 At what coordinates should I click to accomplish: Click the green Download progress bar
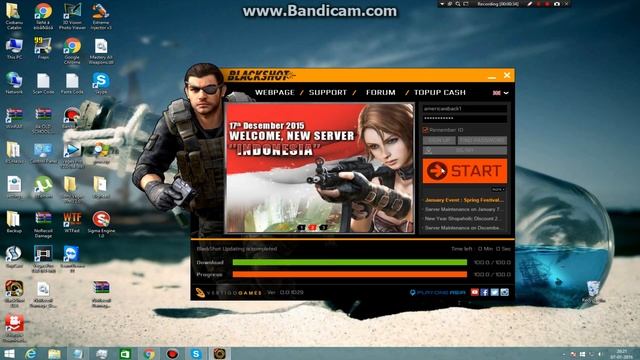point(350,262)
